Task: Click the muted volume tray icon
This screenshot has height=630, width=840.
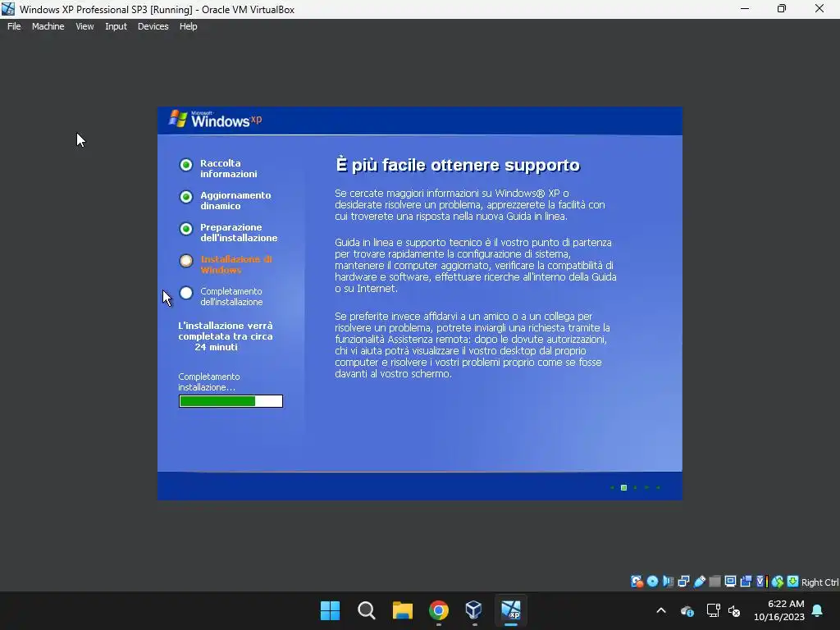Action: pyautogui.click(x=734, y=610)
